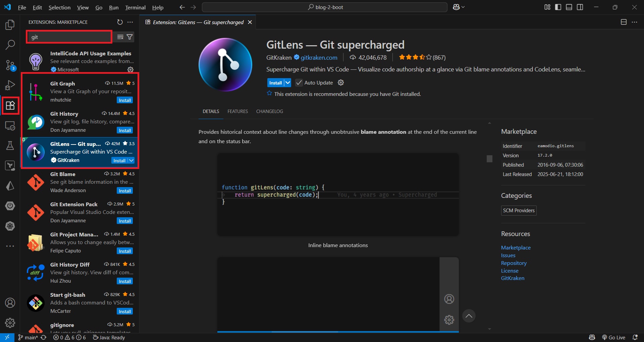Click the extensions search field containing git

click(x=69, y=37)
